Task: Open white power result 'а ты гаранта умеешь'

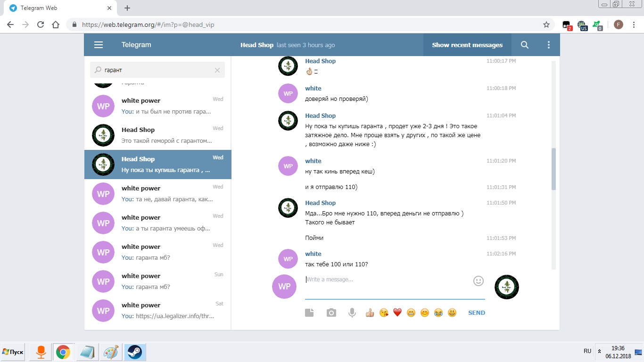Action: [x=158, y=223]
